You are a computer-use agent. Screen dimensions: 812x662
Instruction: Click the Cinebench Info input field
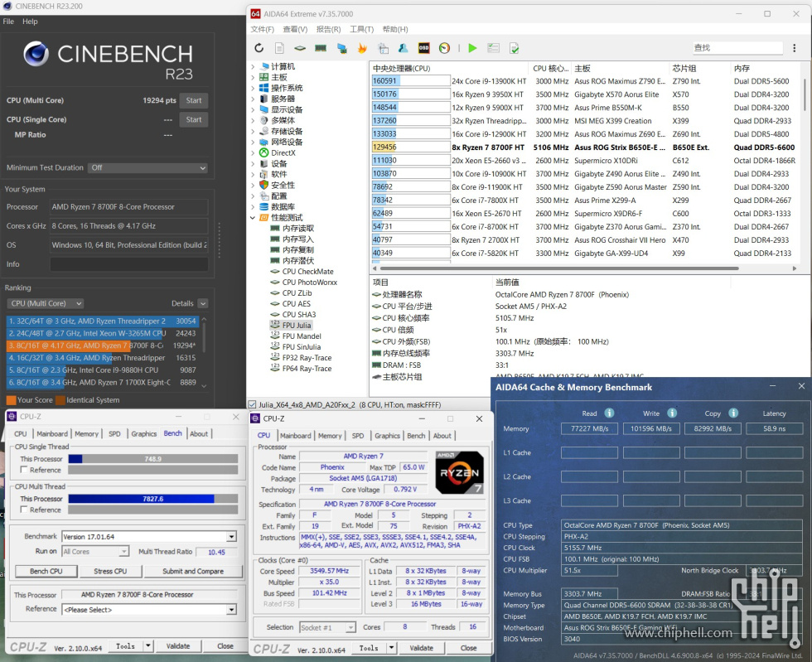point(129,264)
